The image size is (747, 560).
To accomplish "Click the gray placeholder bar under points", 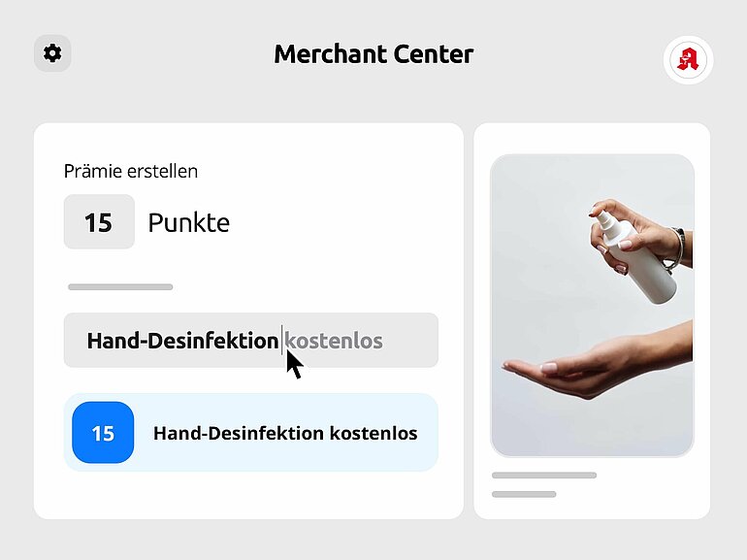I will [x=120, y=287].
